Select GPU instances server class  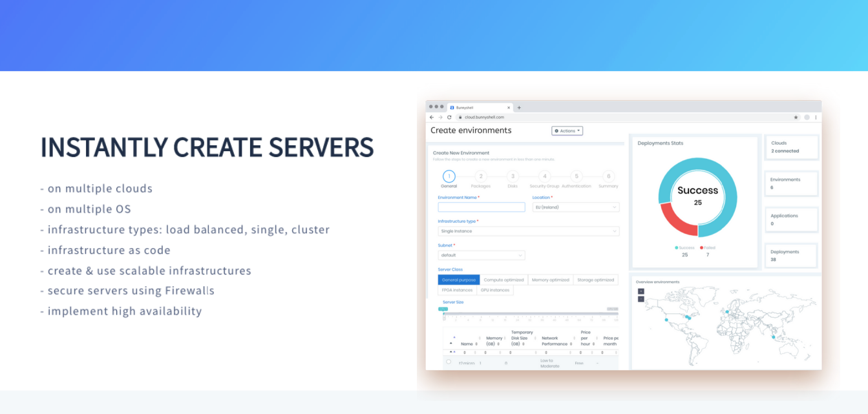pos(495,290)
